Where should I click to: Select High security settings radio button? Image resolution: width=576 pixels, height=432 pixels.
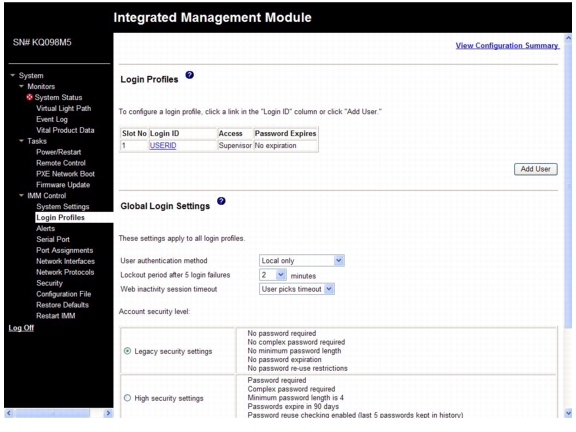click(x=127, y=398)
